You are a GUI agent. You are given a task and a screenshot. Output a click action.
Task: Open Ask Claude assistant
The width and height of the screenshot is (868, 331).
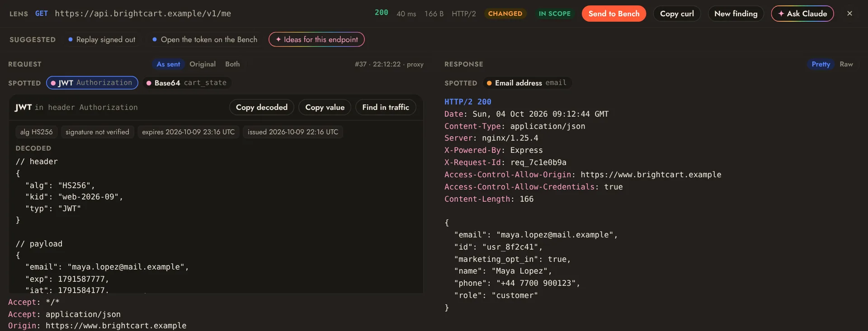tap(802, 14)
